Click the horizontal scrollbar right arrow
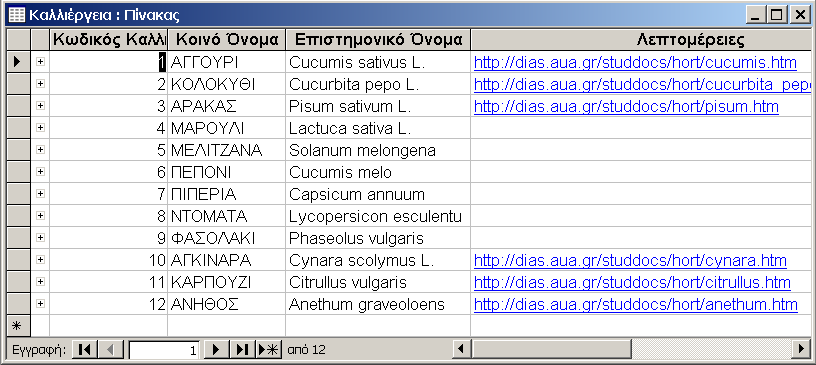This screenshot has height=365, width=816. click(x=802, y=349)
